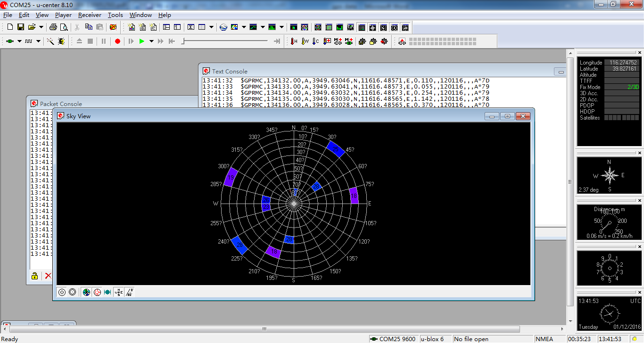Image resolution: width=644 pixels, height=343 pixels.
Task: Expand the green connection icon dropdown
Action: click(x=19, y=41)
